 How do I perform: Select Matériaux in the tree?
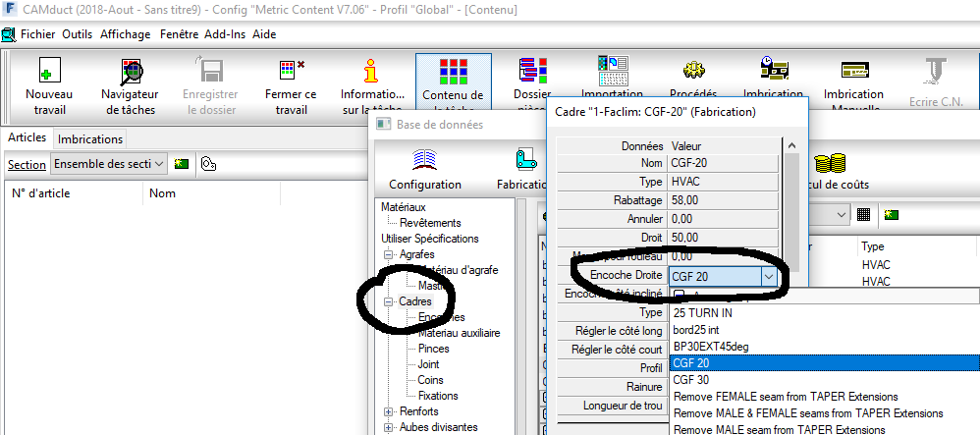click(x=404, y=206)
